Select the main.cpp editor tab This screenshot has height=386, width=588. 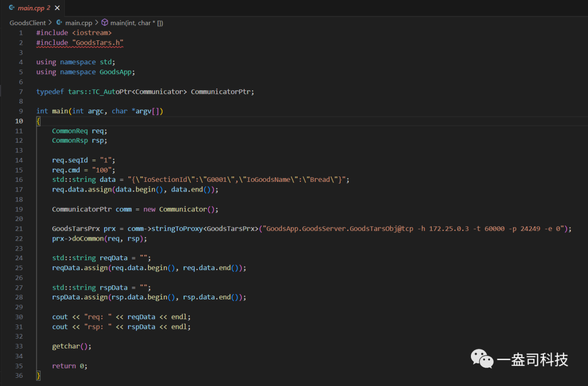pyautogui.click(x=32, y=8)
